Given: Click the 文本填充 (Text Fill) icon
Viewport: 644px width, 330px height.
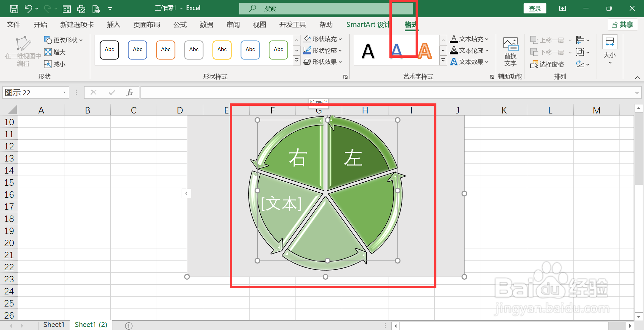Looking at the screenshot, I should pyautogui.click(x=454, y=39).
